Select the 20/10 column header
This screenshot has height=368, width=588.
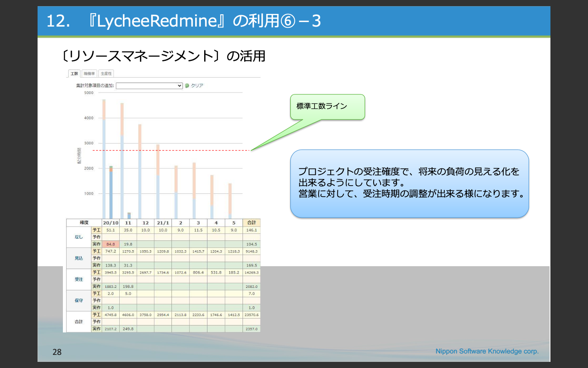111,223
